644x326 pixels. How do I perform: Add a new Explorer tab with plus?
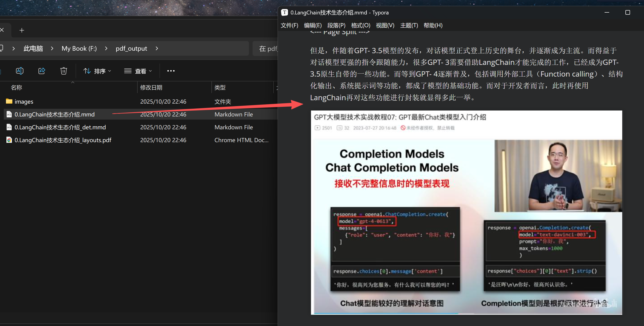[22, 30]
